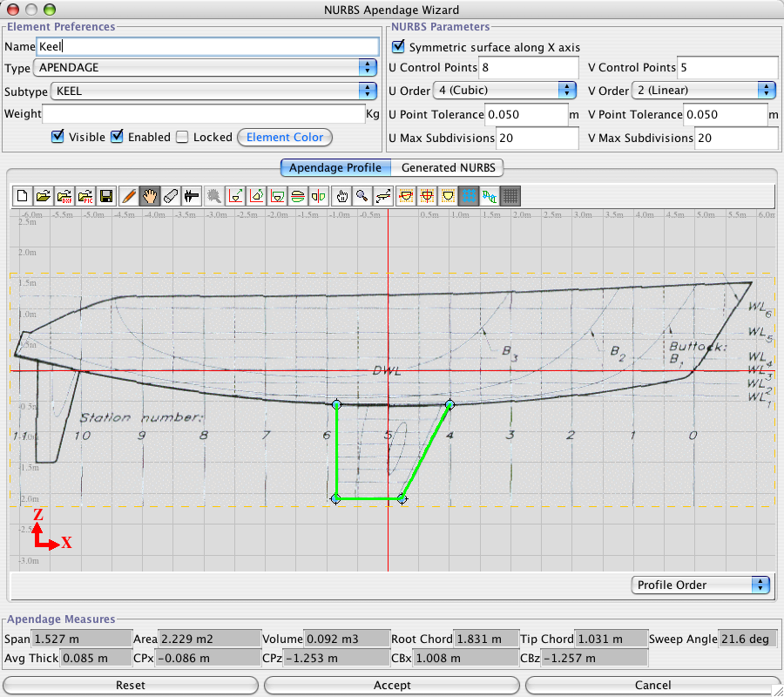784x697 pixels.
Task: Click the Weight input field
Action: (203, 114)
